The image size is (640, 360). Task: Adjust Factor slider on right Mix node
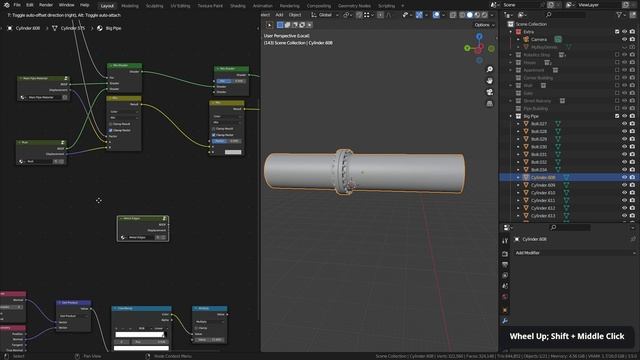227,141
